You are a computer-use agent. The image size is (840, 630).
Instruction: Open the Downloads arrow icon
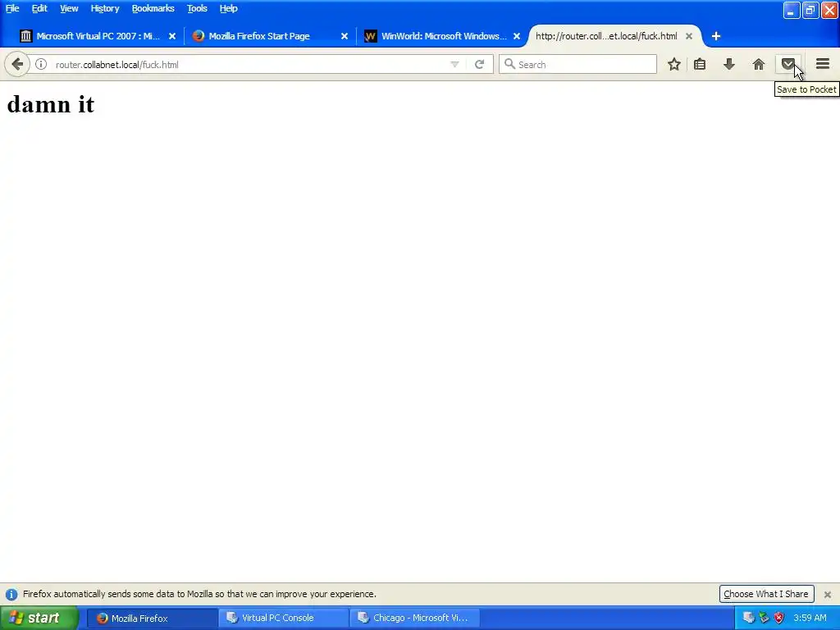pos(729,64)
